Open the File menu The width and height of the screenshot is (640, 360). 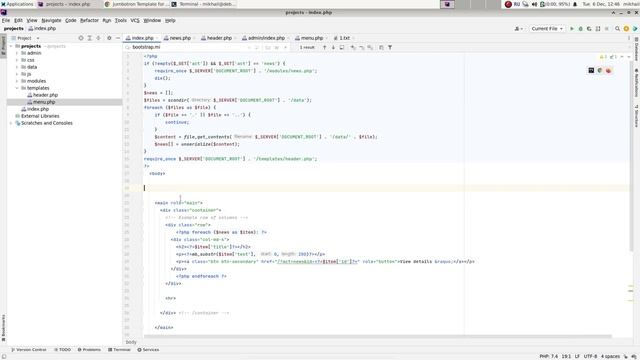coord(6,20)
